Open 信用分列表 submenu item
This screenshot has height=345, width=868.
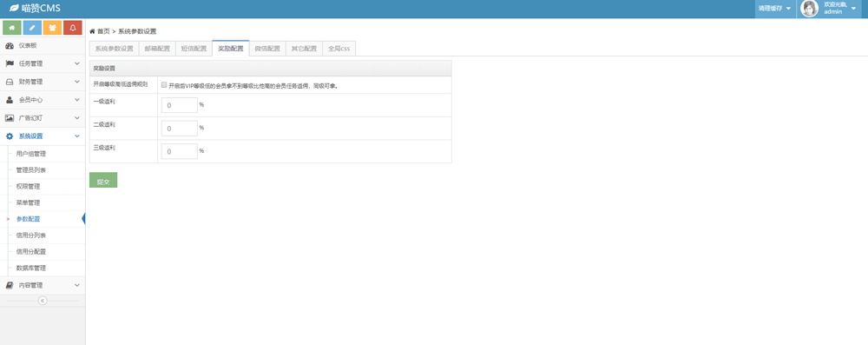[31, 236]
